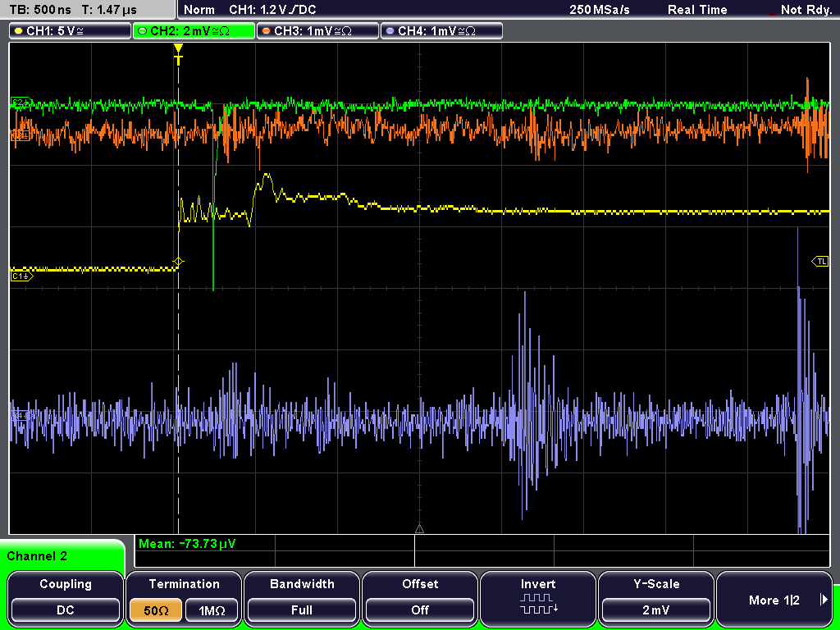Click the TL trigger level marker
The height and width of the screenshot is (630, 840).
[820, 262]
